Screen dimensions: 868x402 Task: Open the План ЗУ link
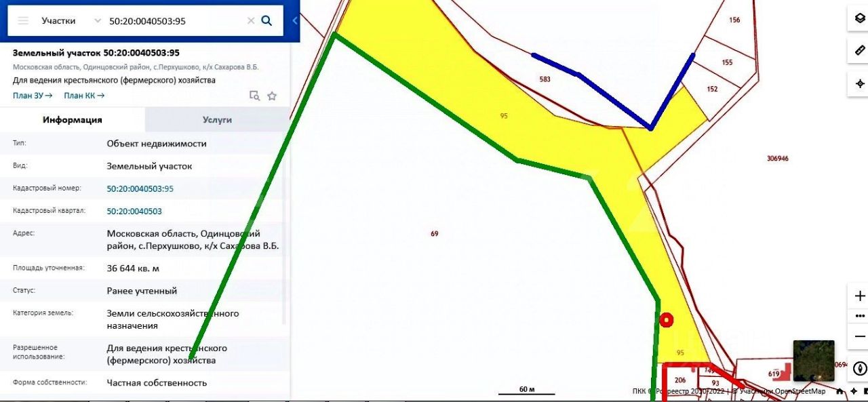pyautogui.click(x=33, y=96)
